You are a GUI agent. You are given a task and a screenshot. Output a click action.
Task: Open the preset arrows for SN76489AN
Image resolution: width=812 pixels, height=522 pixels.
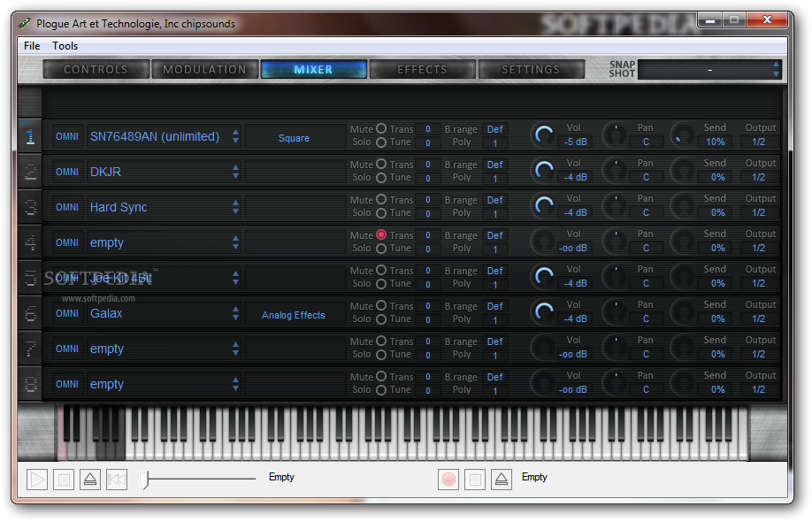[235, 136]
